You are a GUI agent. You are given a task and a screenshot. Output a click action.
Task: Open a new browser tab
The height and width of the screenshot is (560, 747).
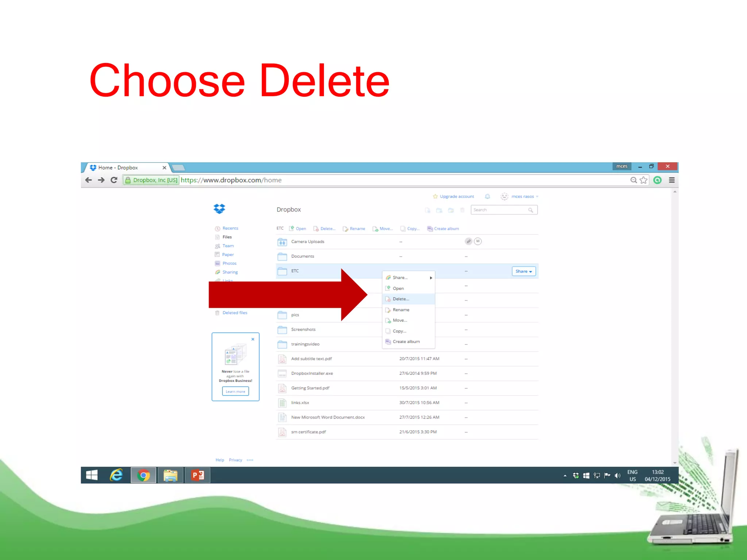point(178,168)
